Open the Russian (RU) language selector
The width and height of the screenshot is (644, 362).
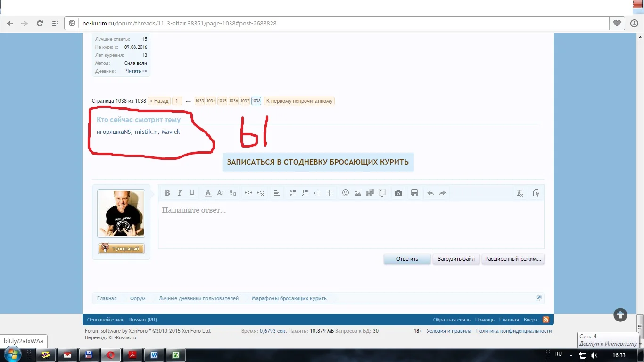coord(142,319)
